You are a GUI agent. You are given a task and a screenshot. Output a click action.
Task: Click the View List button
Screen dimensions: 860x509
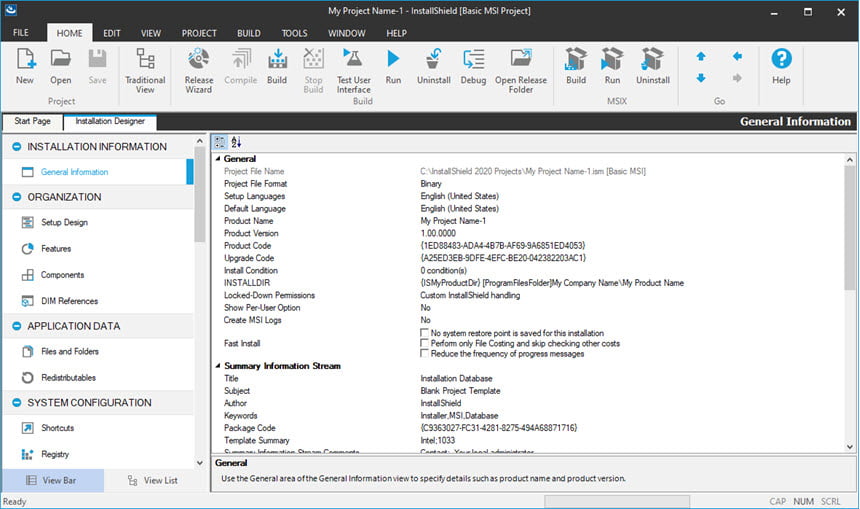152,480
